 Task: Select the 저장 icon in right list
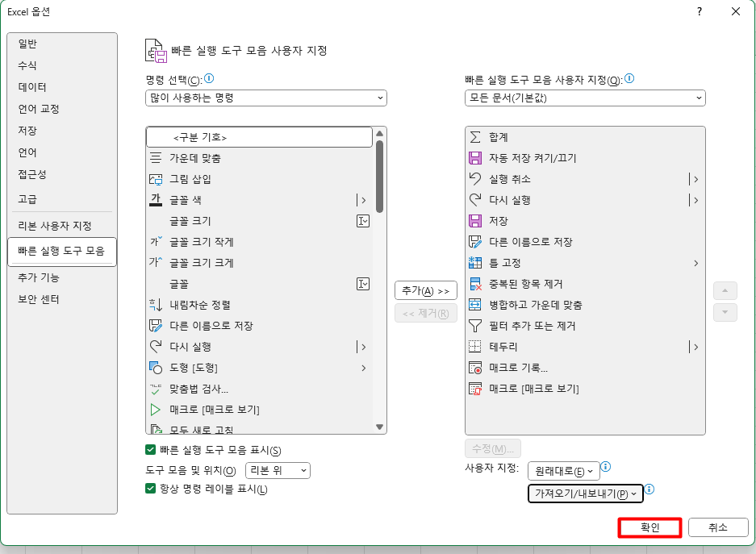coord(475,221)
